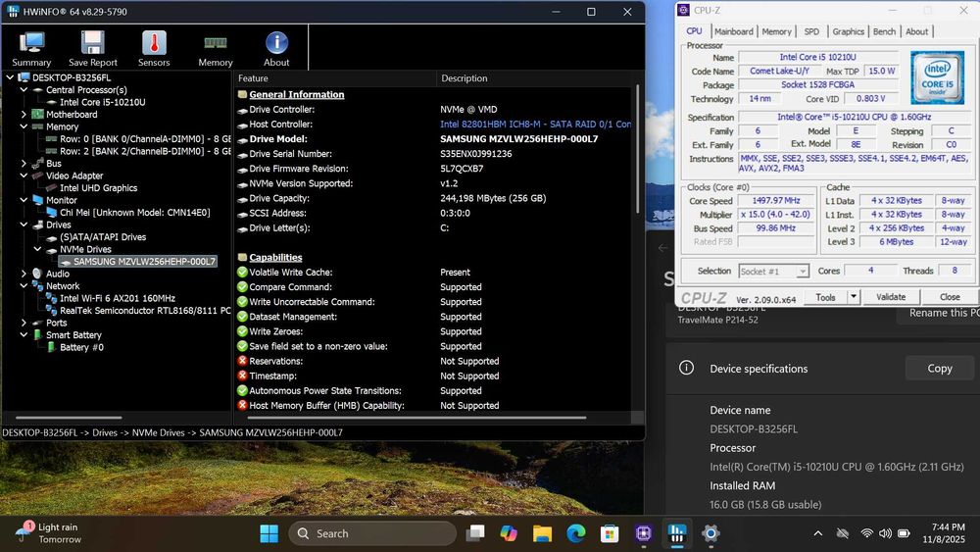This screenshot has height=552, width=980.
Task: Switch to HWiNFO taskbar icon
Action: [677, 533]
